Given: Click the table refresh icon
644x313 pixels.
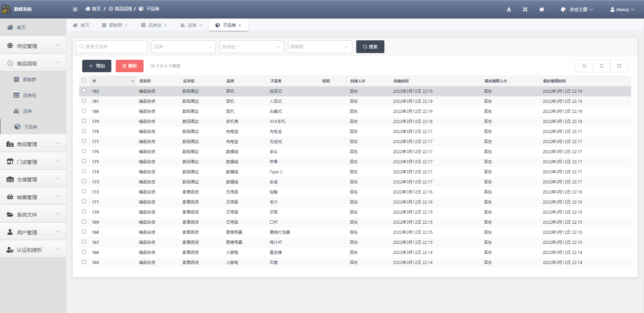Looking at the screenshot, I should point(602,66).
